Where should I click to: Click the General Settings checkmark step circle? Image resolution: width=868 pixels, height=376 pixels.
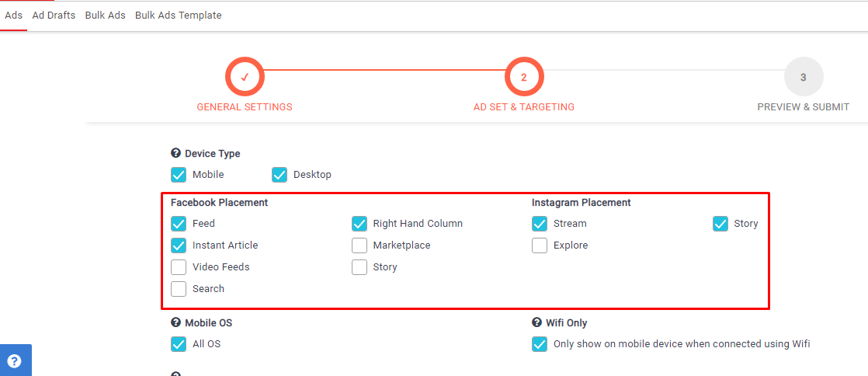245,77
